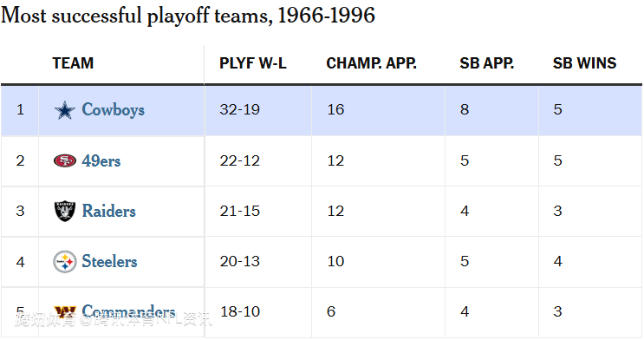This screenshot has height=340, width=644.
Task: Select the Commanders 18-10 record cell
Action: (x=258, y=312)
